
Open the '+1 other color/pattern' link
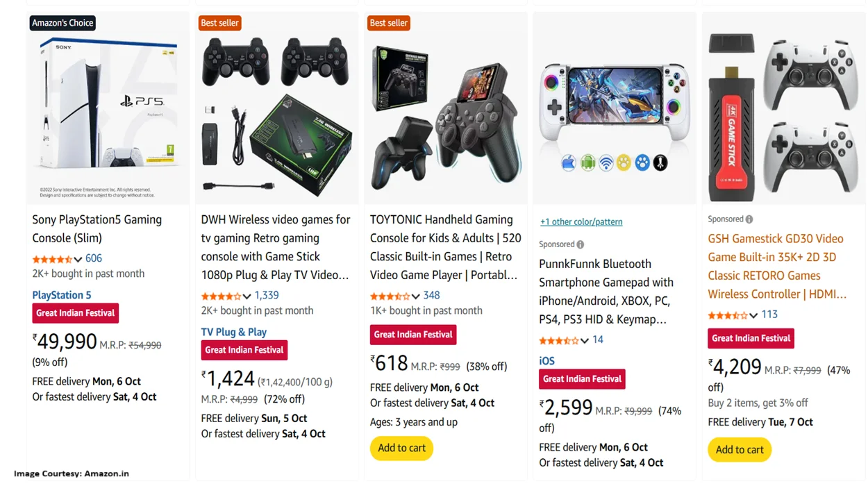tap(581, 222)
